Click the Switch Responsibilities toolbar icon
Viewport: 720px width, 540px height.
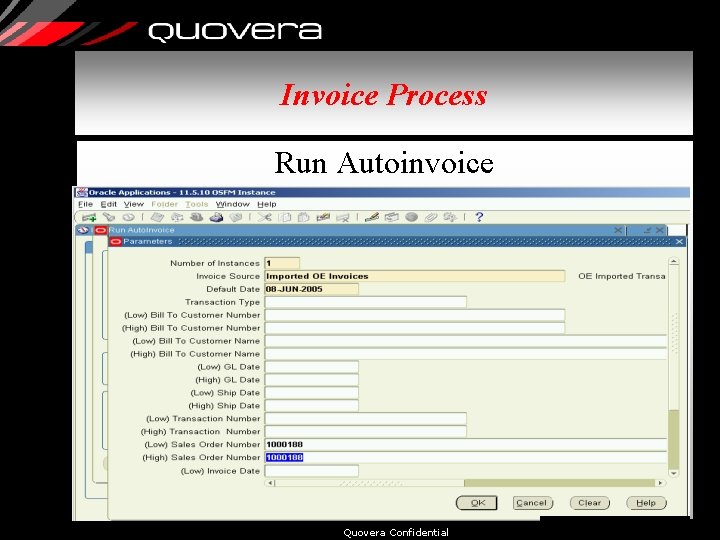(x=197, y=217)
